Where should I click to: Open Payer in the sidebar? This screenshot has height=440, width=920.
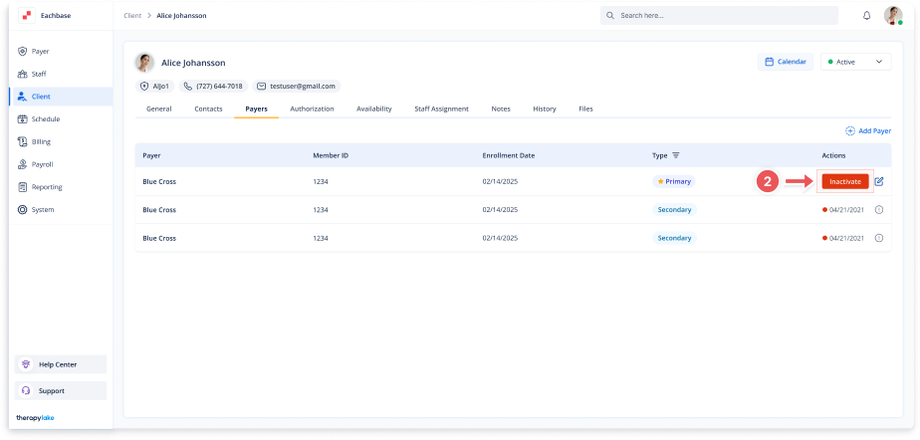pos(40,51)
